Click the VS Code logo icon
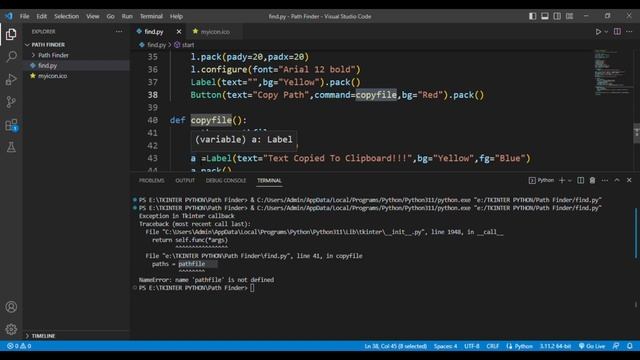Viewport: 640px width, 360px height. [x=9, y=16]
